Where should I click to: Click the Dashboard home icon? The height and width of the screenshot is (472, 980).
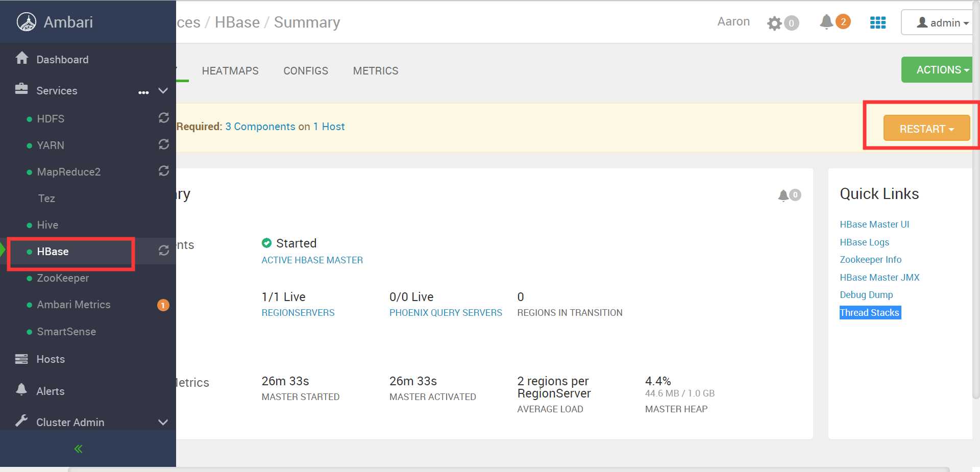pyautogui.click(x=22, y=58)
